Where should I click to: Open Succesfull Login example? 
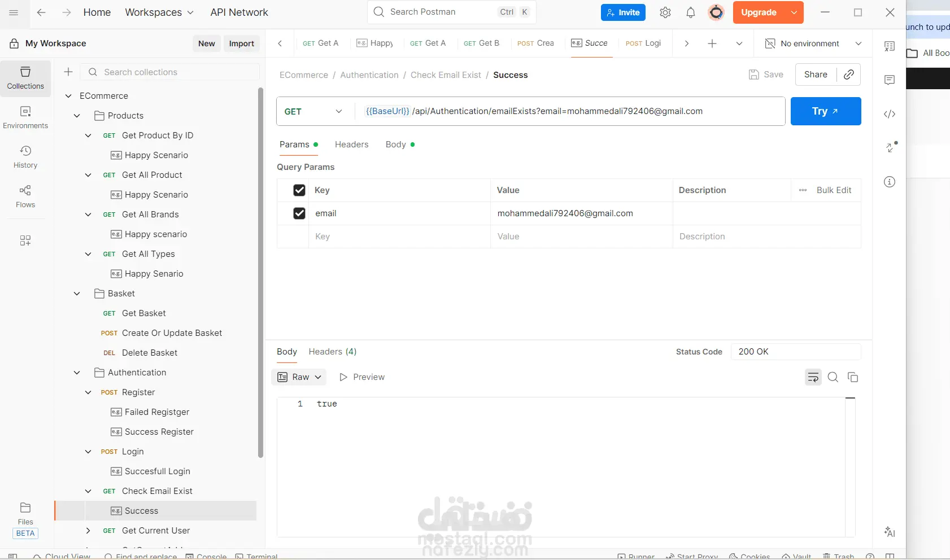157,471
